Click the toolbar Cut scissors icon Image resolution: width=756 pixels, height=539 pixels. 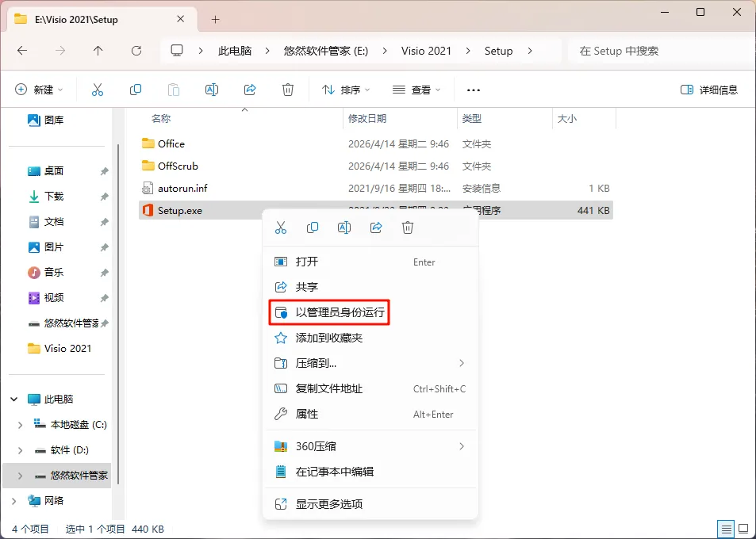tap(98, 90)
